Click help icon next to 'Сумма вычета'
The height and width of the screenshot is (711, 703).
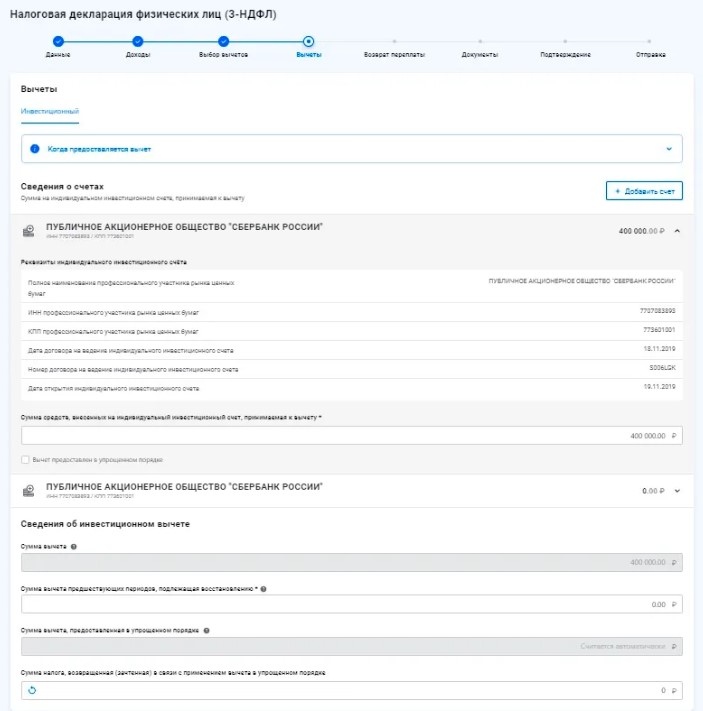coord(73,546)
